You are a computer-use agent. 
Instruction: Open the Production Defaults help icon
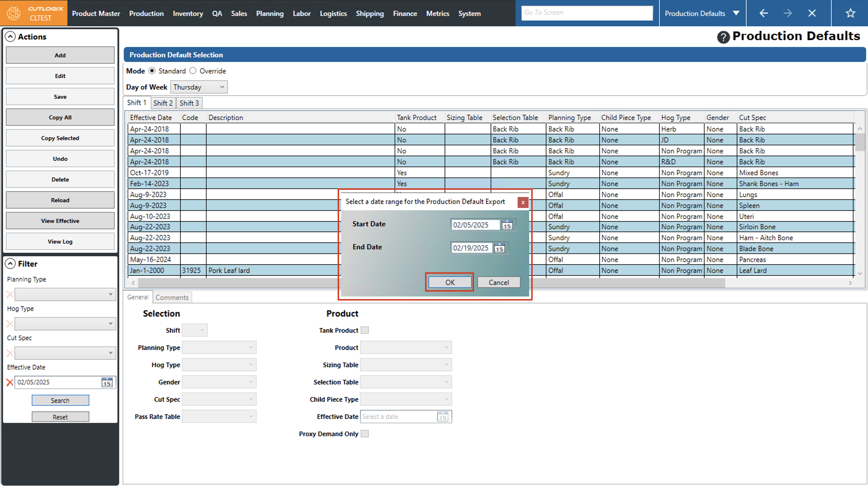pos(723,37)
